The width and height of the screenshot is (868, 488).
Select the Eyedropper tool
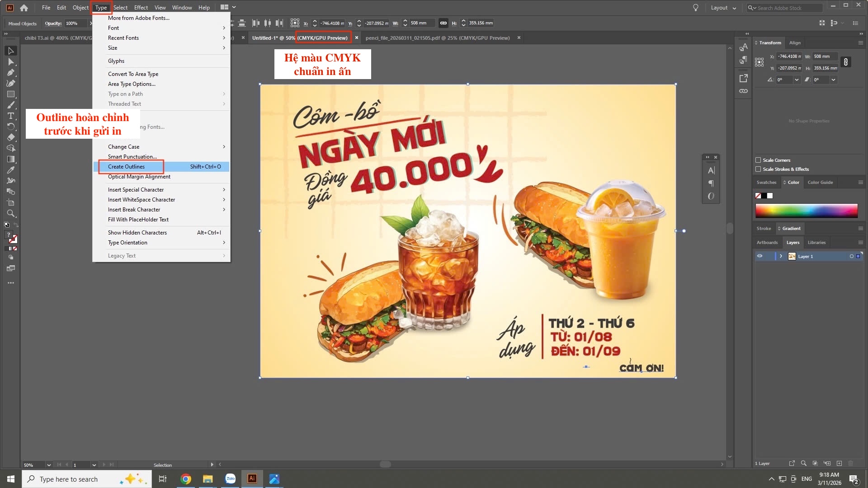pyautogui.click(x=11, y=170)
